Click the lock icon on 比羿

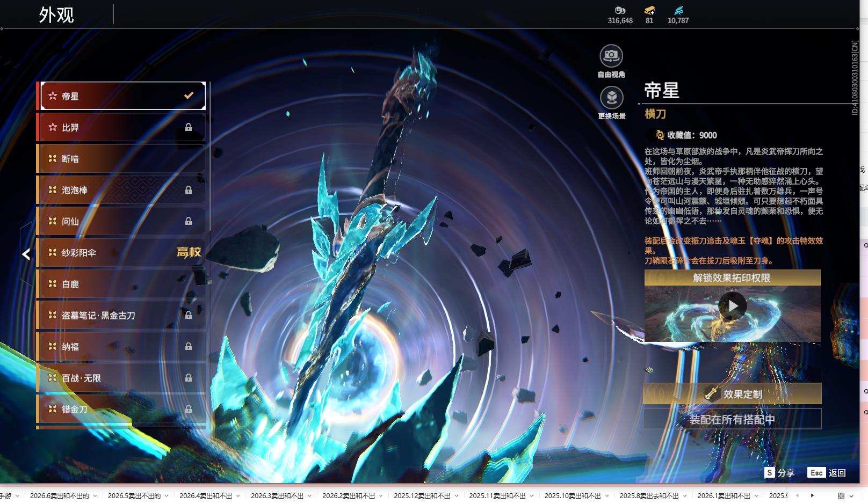189,127
